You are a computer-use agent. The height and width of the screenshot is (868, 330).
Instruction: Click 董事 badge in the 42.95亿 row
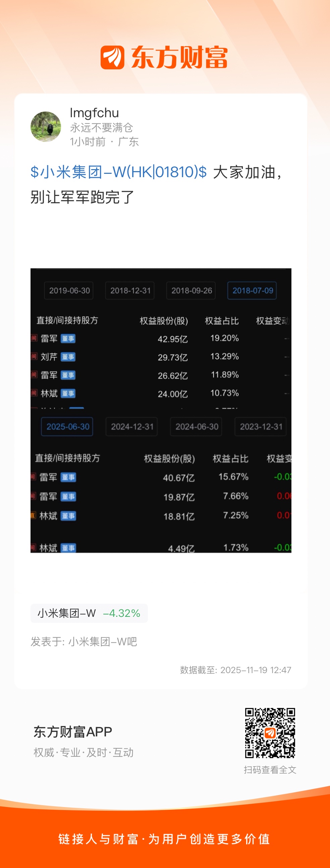tap(68, 339)
